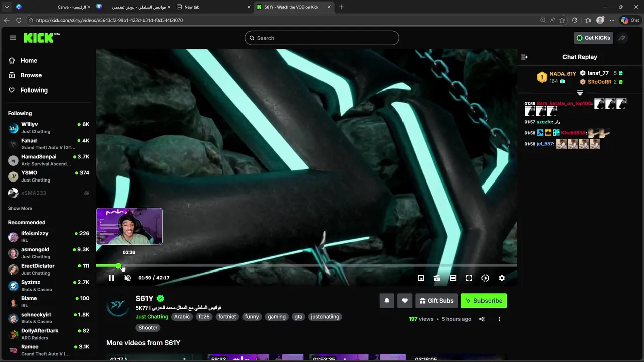The width and height of the screenshot is (644, 362).
Task: Click ErectDictator avatar in Recommended
Action: click(13, 269)
